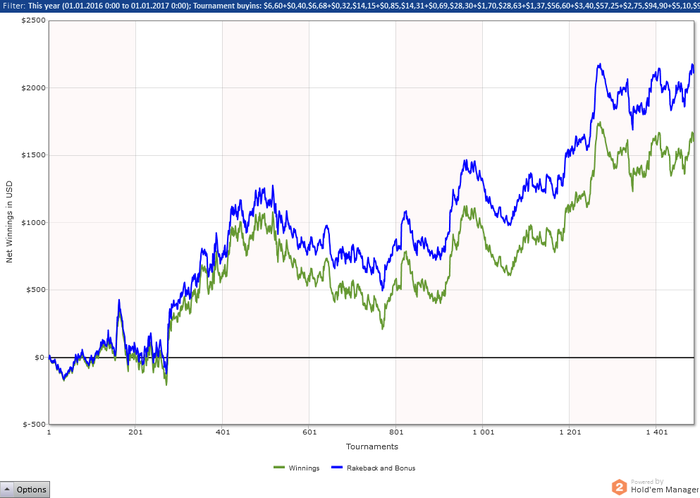Expand the Options arrow triangle
This screenshot has width=700, height=498.
point(8,489)
